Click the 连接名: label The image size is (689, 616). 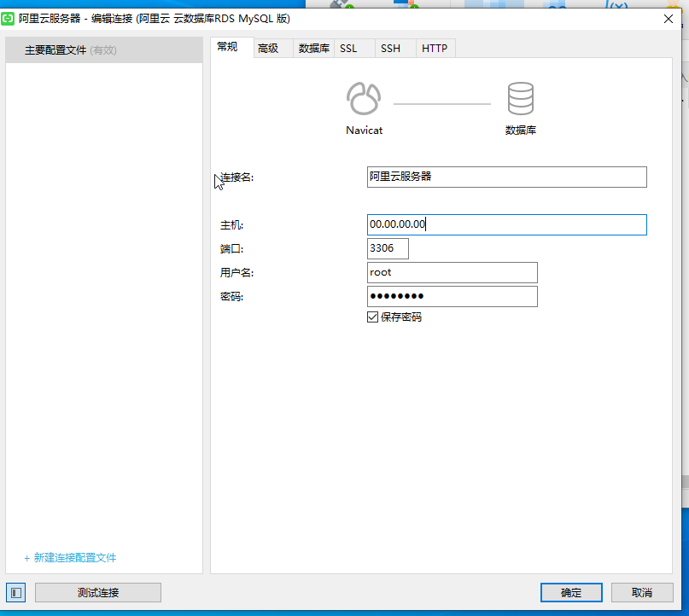[x=237, y=177]
